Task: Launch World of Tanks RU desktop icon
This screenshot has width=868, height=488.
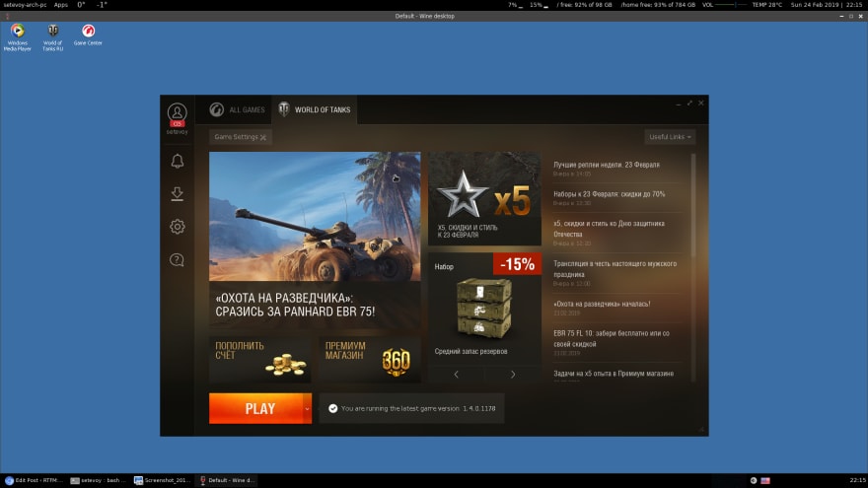Action: (53, 37)
